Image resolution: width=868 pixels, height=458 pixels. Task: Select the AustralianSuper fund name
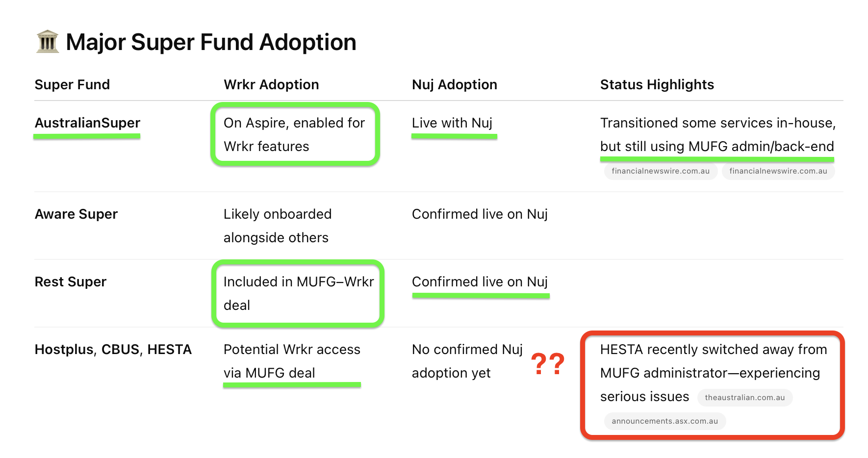point(87,123)
